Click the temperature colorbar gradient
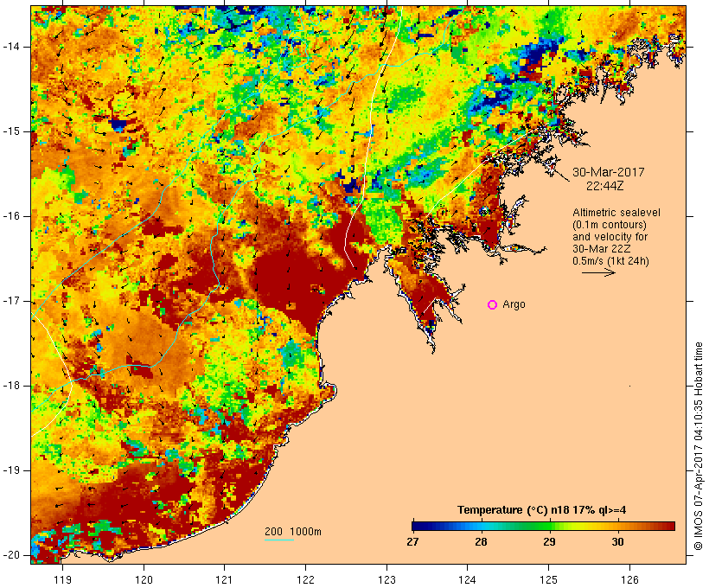The width and height of the screenshot is (709, 588). click(544, 526)
